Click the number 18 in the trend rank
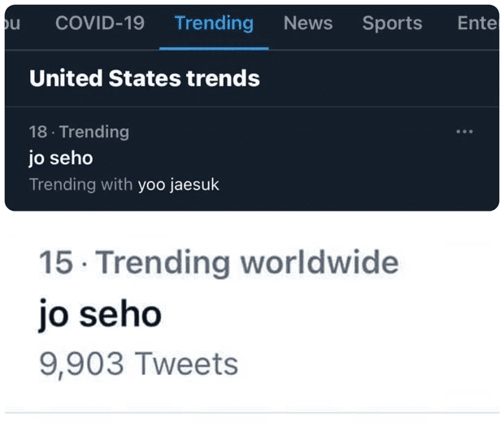 tap(38, 132)
